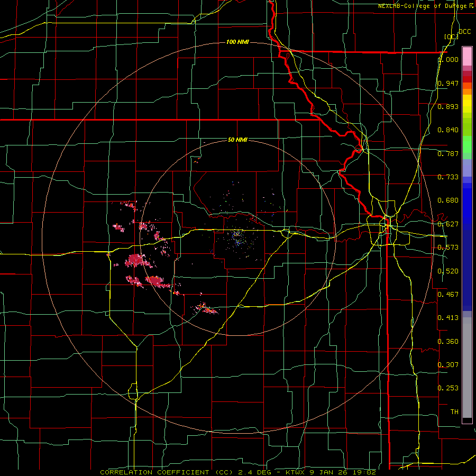Select the 0.840 legend value
The image size is (476, 476).
(x=448, y=130)
